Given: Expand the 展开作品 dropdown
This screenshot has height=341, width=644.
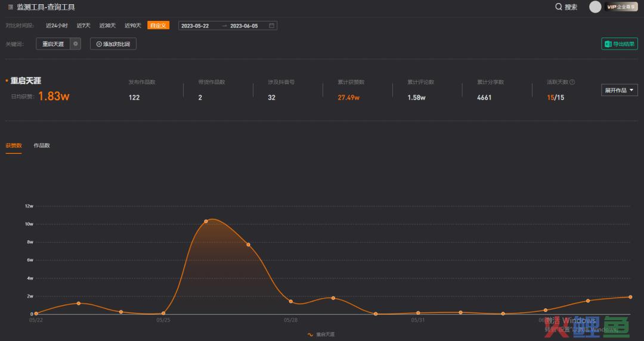Looking at the screenshot, I should (x=619, y=91).
